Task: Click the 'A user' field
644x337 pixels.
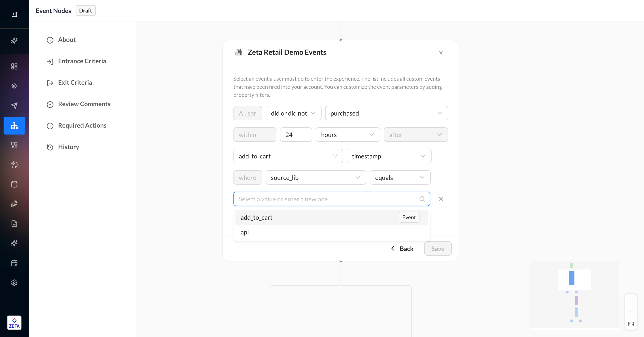Action: [x=248, y=114]
